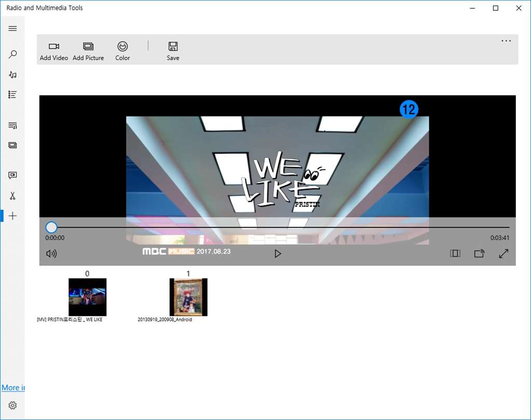The width and height of the screenshot is (531, 420).
Task: Click the seek slider thumb
Action: tap(51, 227)
